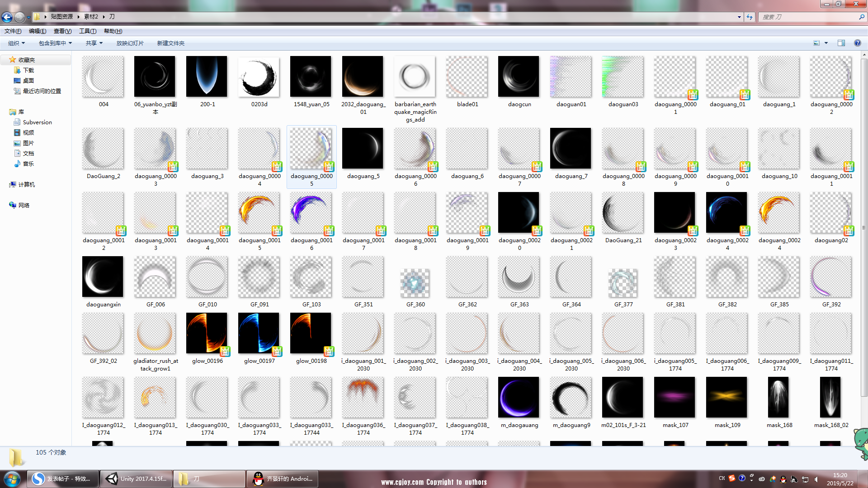Image resolution: width=868 pixels, height=488 pixels.
Task: Toggle the preview pane icon
Action: tap(841, 43)
